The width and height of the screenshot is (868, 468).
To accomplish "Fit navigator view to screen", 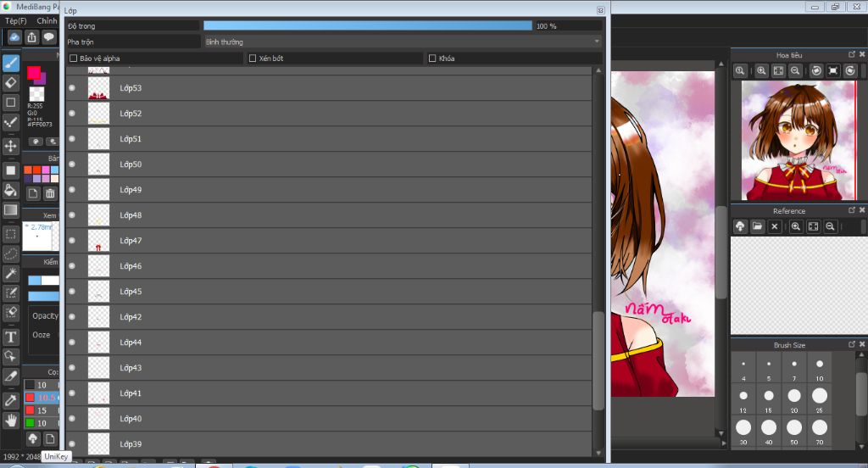I will coord(778,71).
